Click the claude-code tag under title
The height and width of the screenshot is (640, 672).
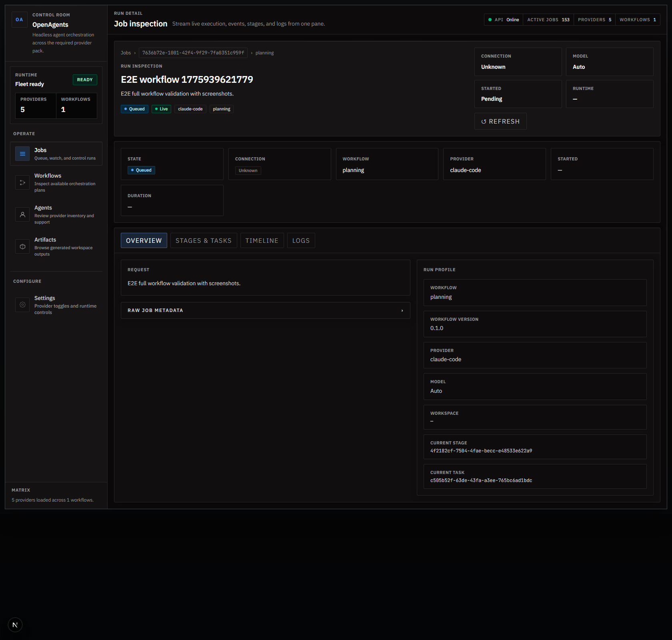tap(190, 109)
